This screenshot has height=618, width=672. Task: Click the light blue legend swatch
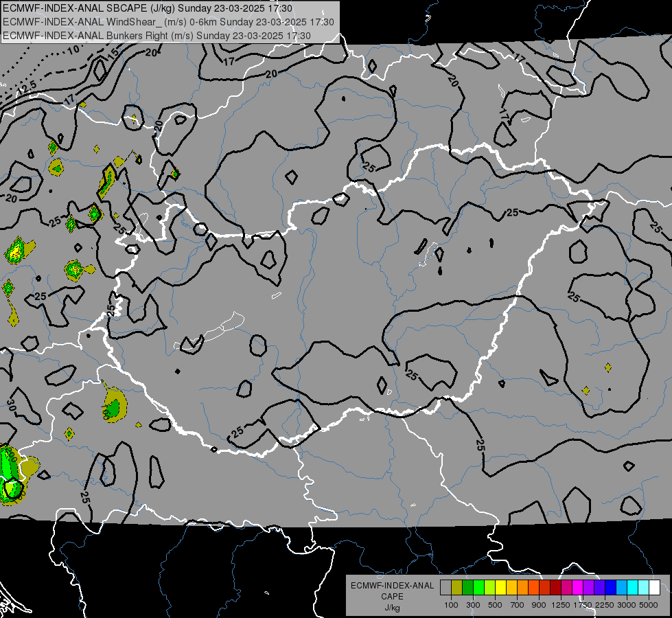coord(621,588)
